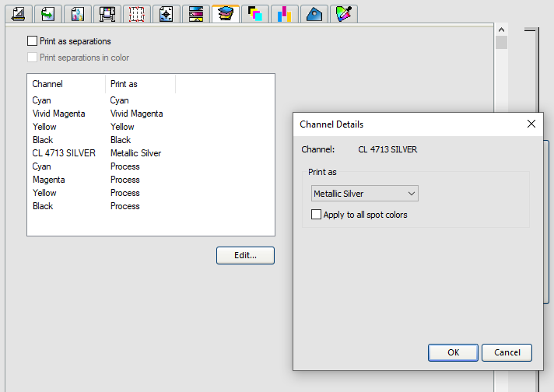Open the tab with ink drops page icon

coord(77,14)
